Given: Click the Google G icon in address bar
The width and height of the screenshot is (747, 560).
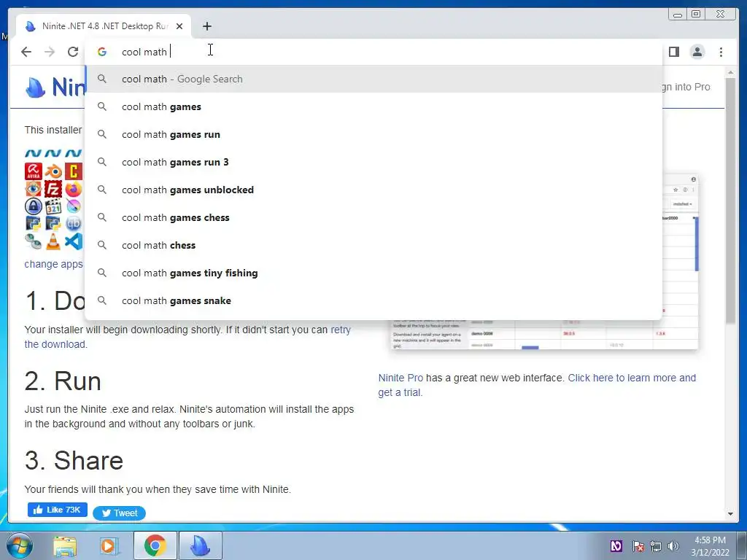Looking at the screenshot, I should pos(102,52).
